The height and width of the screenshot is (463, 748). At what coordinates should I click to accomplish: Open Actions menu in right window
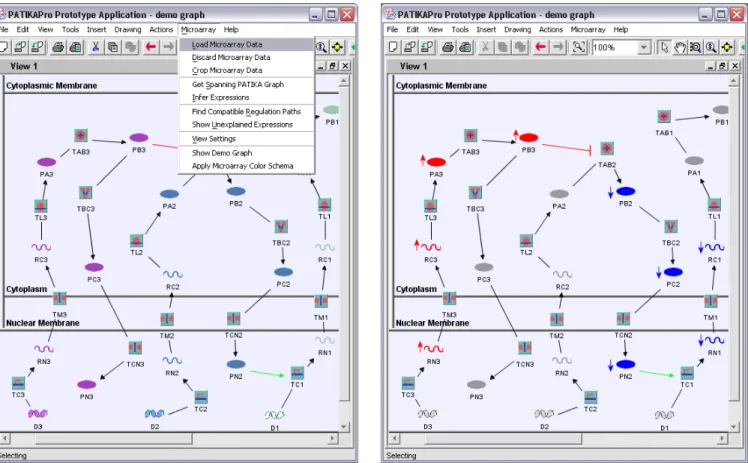click(x=551, y=30)
